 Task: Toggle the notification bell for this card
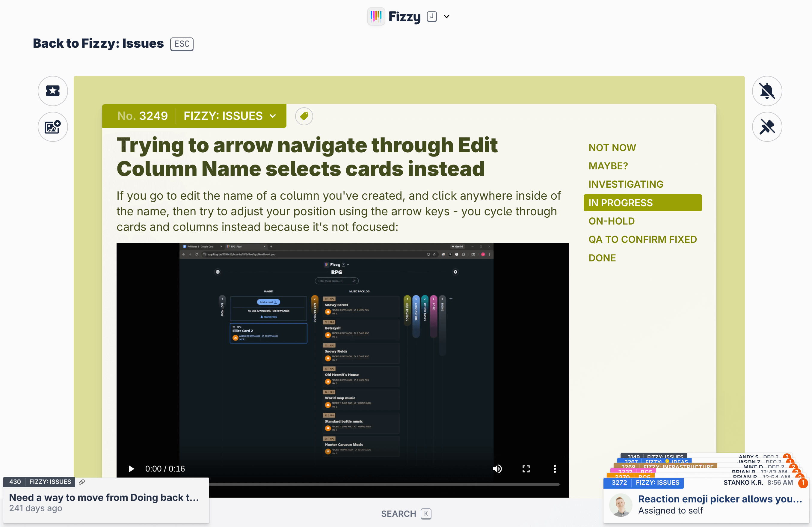(x=767, y=91)
